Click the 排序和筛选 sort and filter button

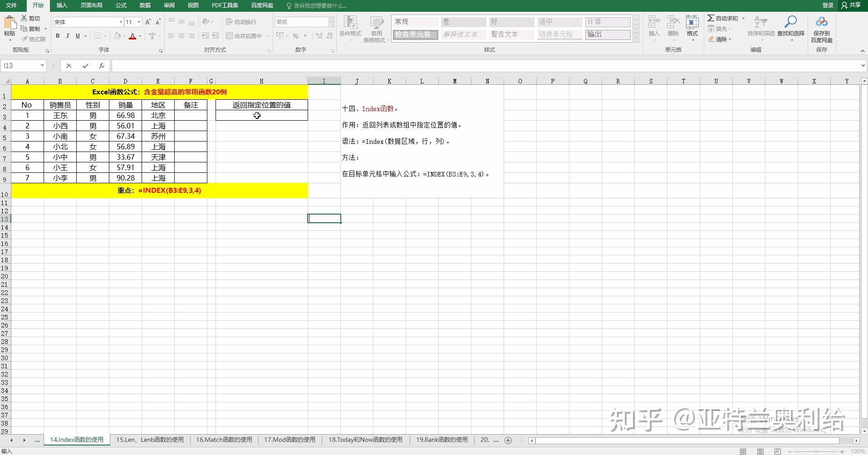tap(762, 28)
